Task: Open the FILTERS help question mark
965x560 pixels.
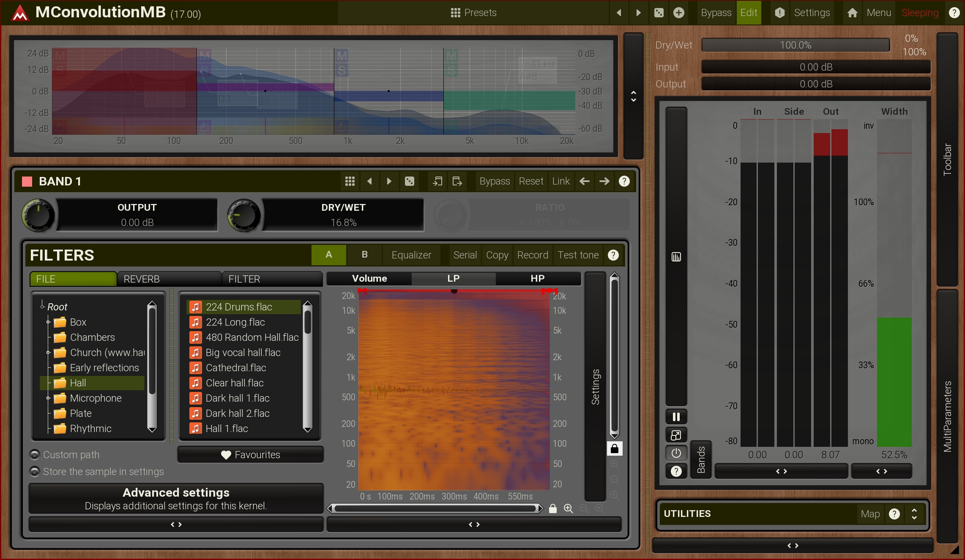Action: [613, 255]
